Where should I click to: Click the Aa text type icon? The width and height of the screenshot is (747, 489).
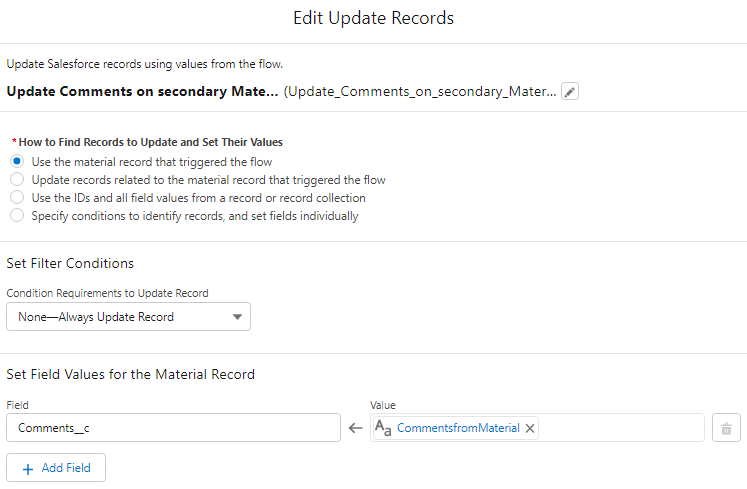tap(383, 428)
